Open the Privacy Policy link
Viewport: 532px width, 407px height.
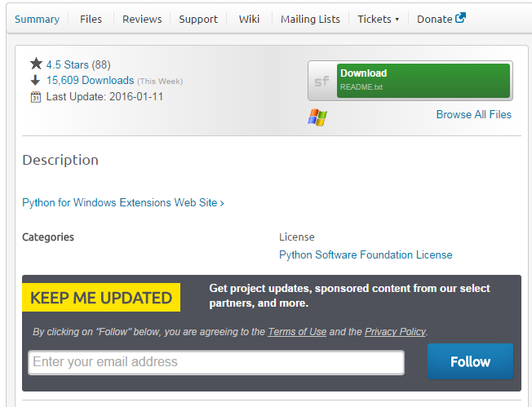[395, 332]
